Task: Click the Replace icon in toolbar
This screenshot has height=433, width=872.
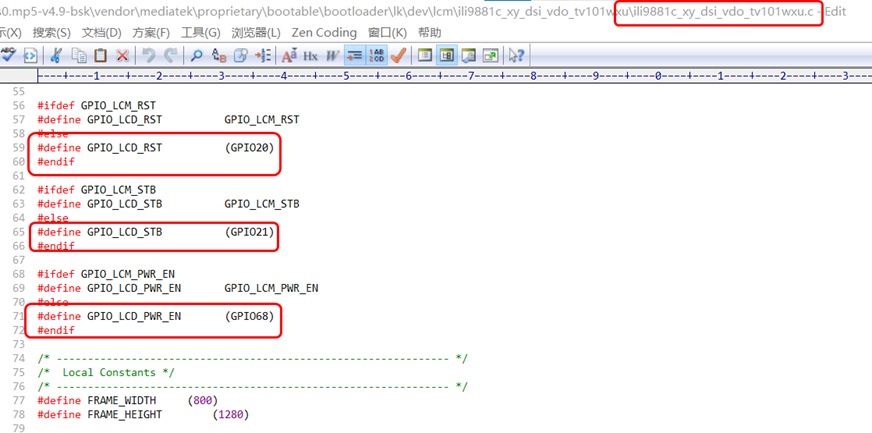Action: point(219,55)
